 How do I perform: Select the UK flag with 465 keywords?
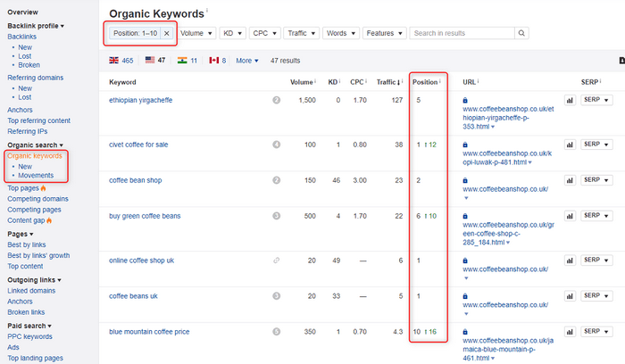[121, 61]
